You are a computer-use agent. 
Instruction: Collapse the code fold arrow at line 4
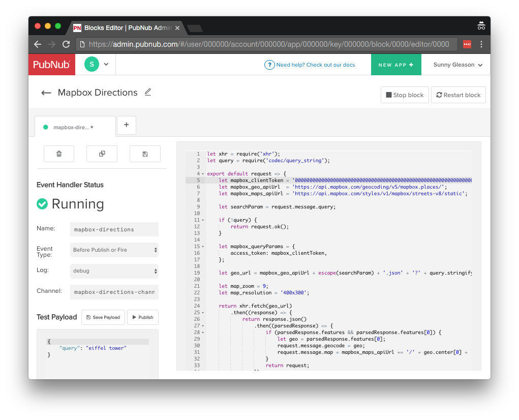[203, 174]
